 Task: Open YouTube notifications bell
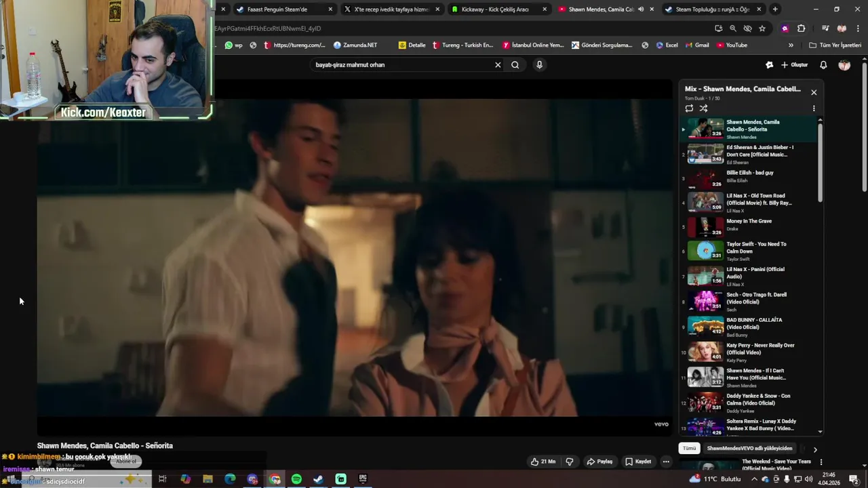pyautogui.click(x=823, y=65)
